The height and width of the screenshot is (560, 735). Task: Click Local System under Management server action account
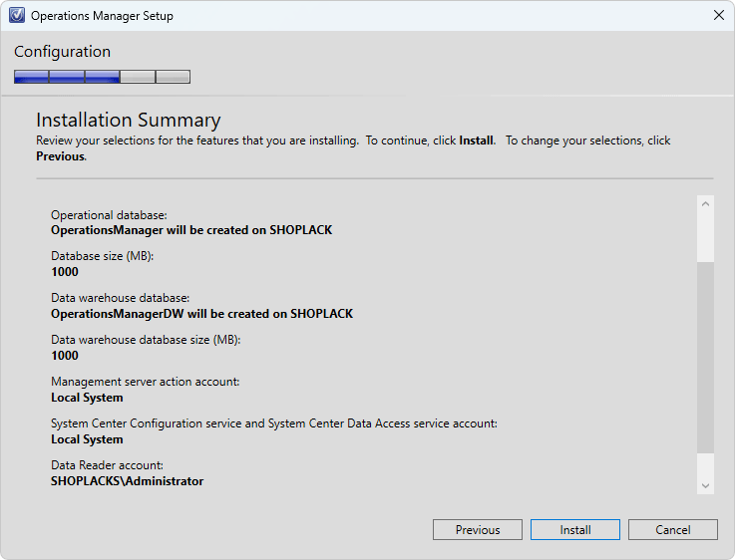(87, 398)
